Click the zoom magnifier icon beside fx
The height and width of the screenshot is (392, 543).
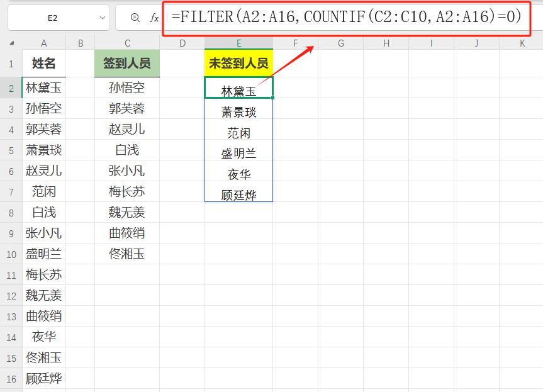(135, 18)
